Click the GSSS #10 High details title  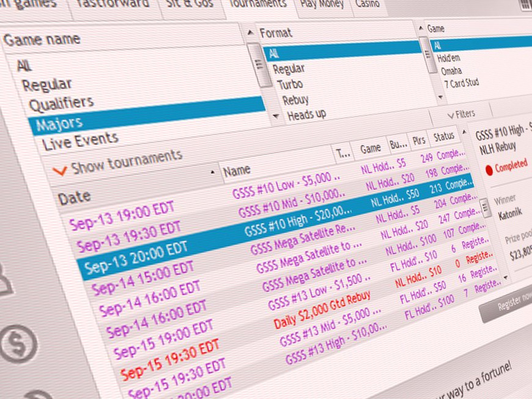coord(503,132)
